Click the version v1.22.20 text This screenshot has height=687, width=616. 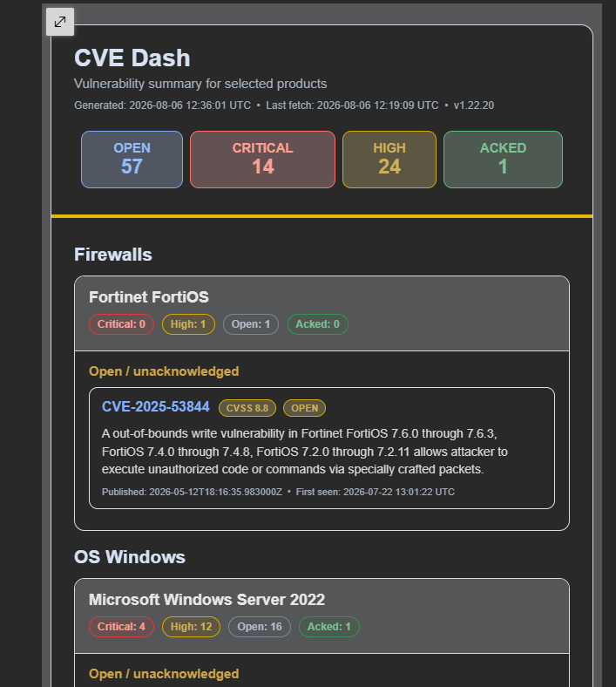click(474, 105)
